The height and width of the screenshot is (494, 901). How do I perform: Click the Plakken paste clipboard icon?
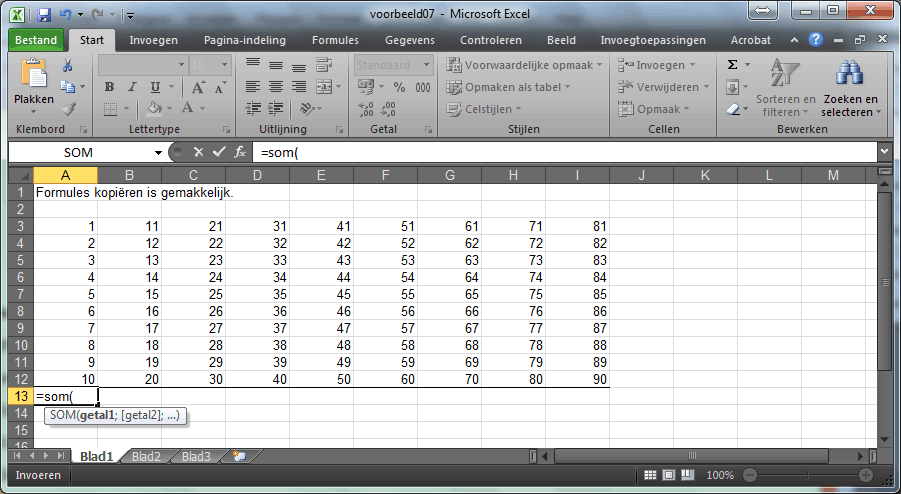[x=34, y=85]
